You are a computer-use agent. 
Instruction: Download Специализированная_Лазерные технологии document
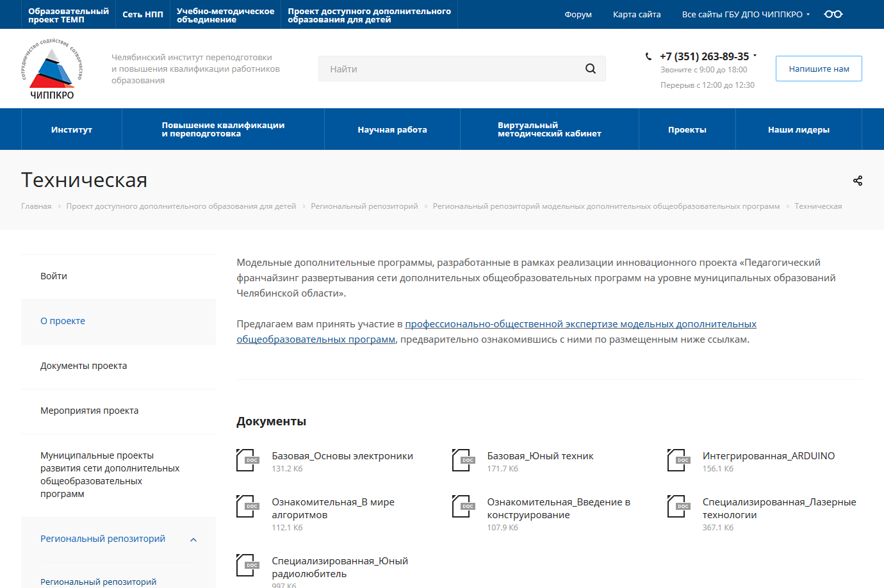tap(779, 509)
